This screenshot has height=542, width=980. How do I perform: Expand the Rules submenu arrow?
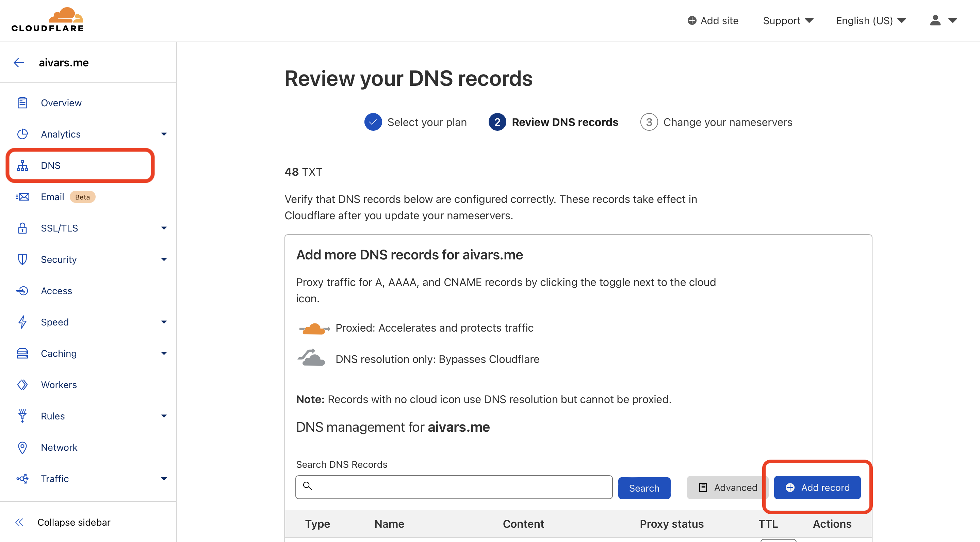pyautogui.click(x=164, y=416)
